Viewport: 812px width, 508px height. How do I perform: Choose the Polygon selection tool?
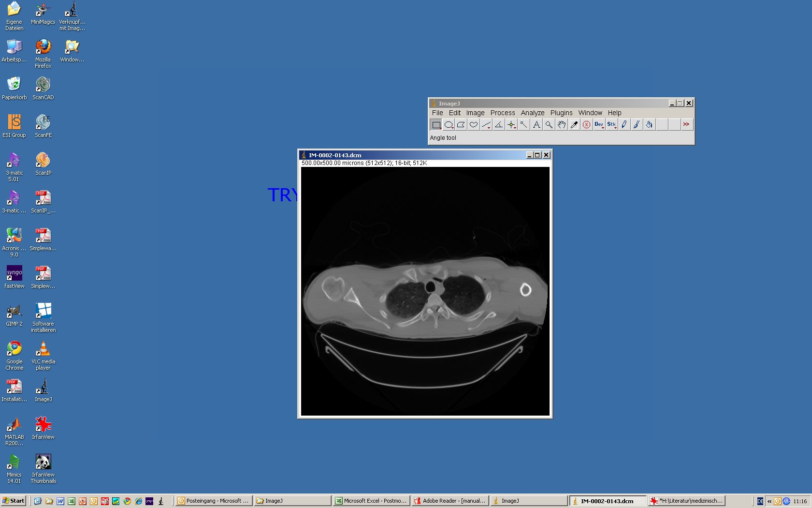pyautogui.click(x=461, y=125)
